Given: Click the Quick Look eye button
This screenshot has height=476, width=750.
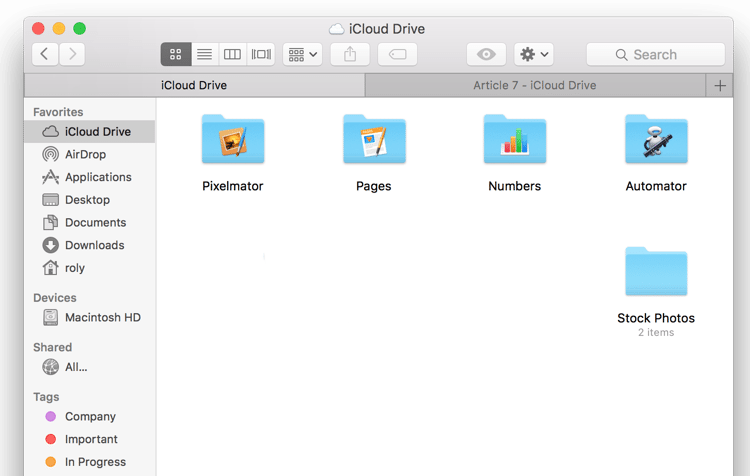Looking at the screenshot, I should (x=486, y=54).
